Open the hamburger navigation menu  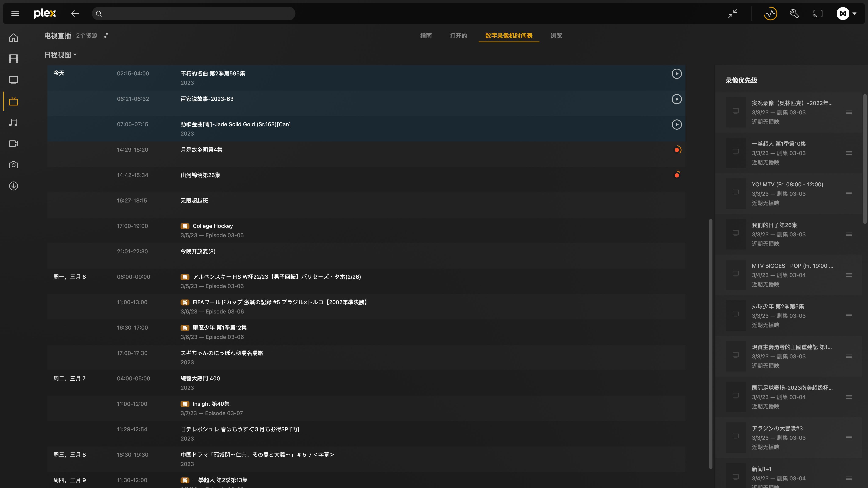[x=15, y=14]
